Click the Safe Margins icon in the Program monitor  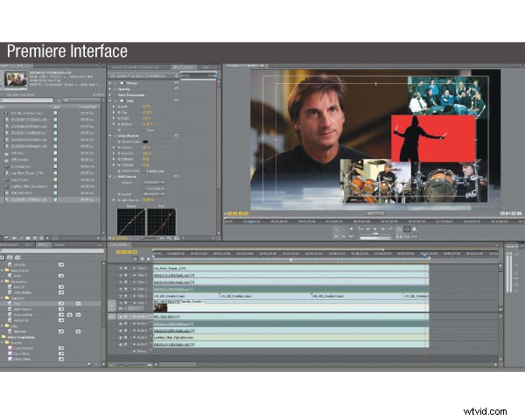point(407,229)
